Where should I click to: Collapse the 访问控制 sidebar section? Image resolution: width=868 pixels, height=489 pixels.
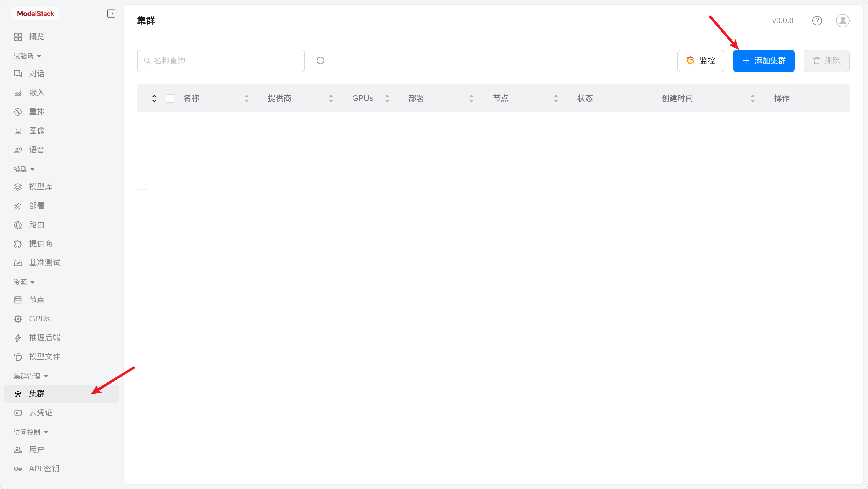pyautogui.click(x=31, y=432)
